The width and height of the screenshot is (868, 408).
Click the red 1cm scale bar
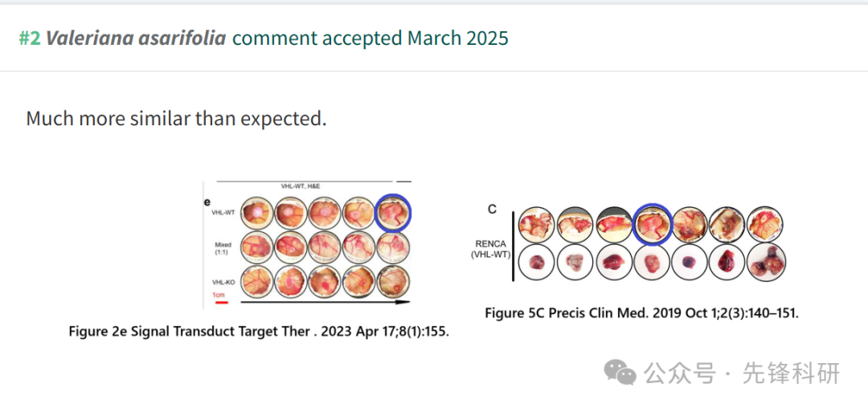click(x=222, y=303)
